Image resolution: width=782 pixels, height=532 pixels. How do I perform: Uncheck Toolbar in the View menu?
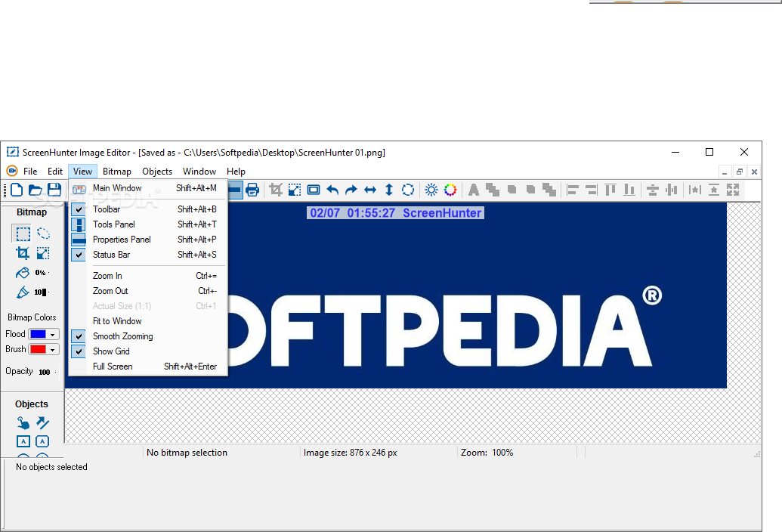tap(148, 209)
